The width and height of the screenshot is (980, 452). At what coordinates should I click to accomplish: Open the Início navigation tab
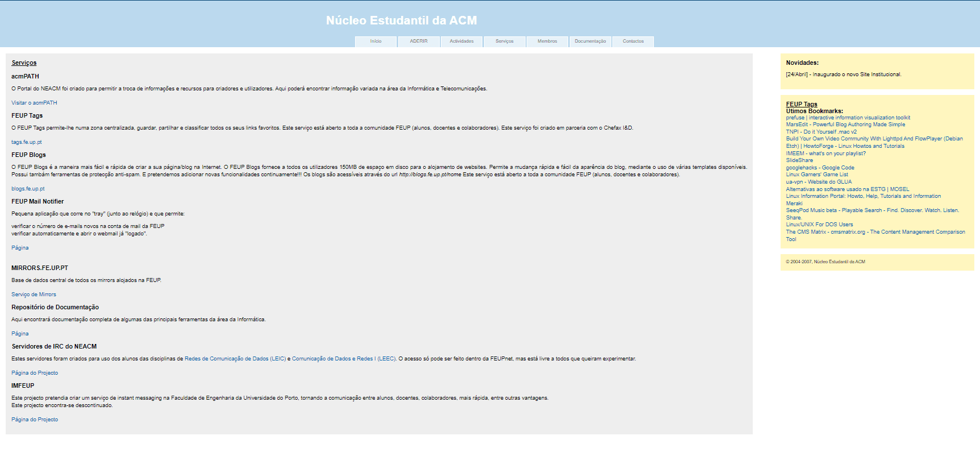(x=376, y=42)
